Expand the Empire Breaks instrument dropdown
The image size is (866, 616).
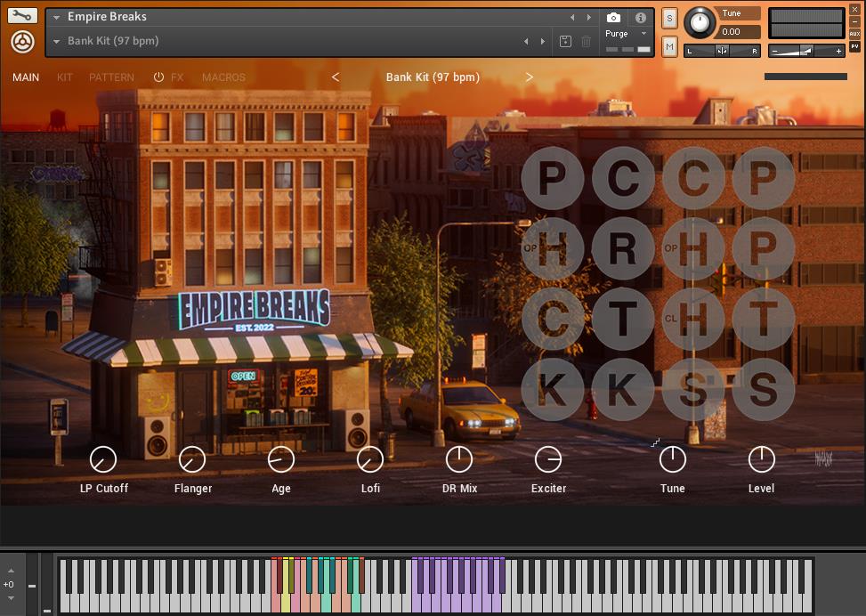tap(56, 18)
